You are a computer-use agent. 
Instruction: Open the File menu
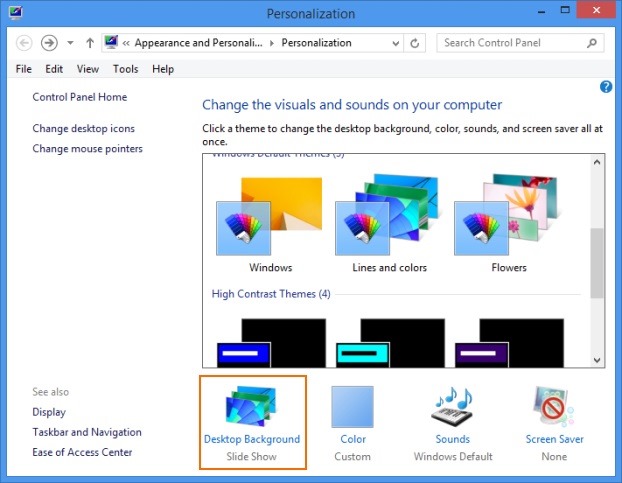pyautogui.click(x=23, y=69)
